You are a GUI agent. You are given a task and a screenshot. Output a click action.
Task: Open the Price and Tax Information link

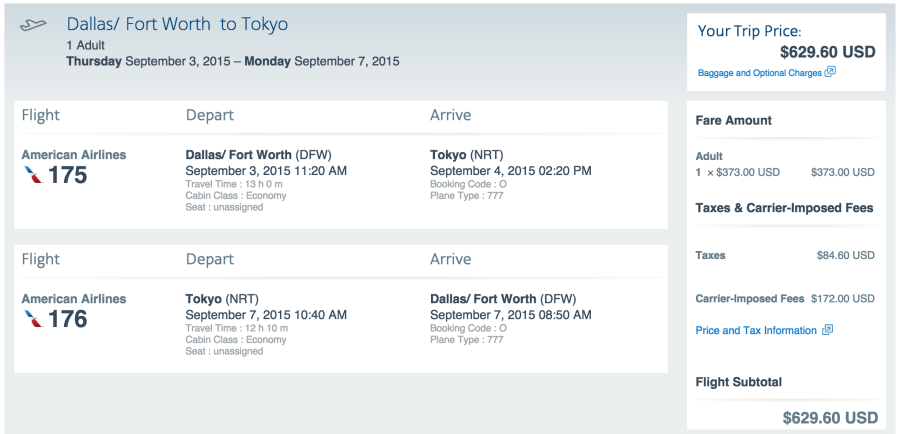tap(756, 331)
